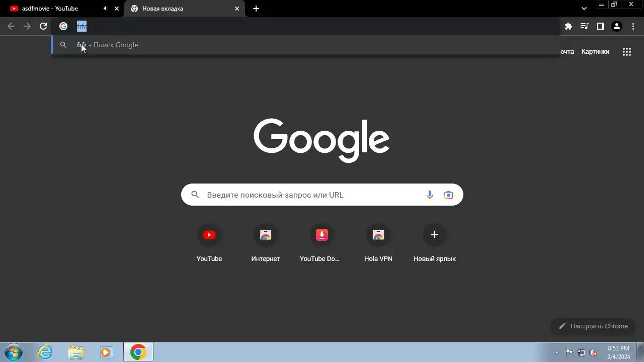Select the Новая вкладка tab

(x=184, y=9)
